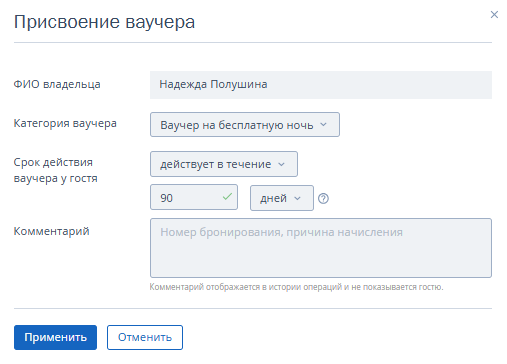Click the Отменить button

pyautogui.click(x=145, y=337)
